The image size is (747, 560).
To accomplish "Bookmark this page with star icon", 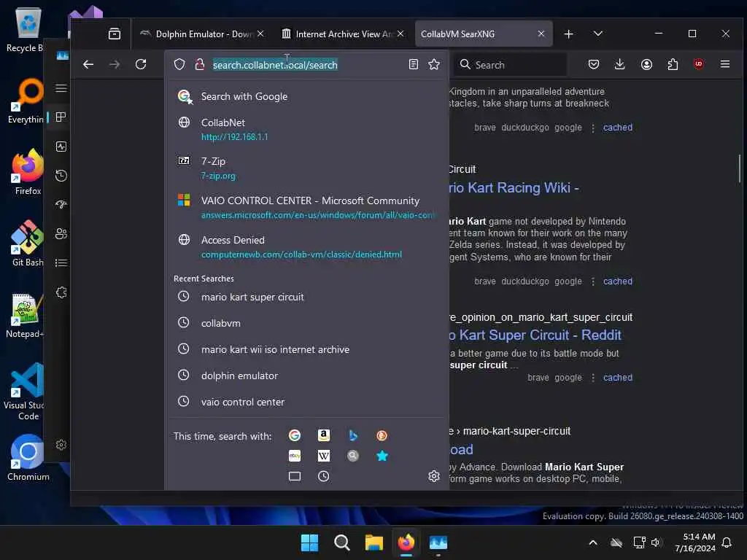I will pos(433,64).
